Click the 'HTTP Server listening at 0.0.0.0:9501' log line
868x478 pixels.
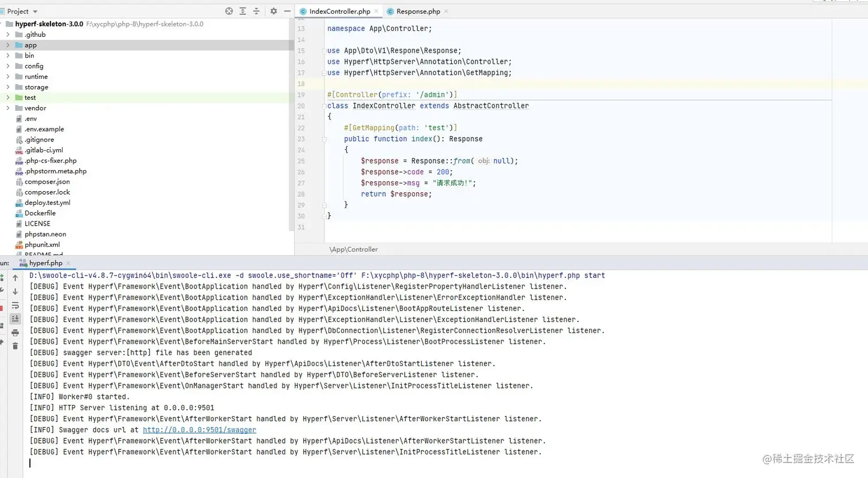122,408
